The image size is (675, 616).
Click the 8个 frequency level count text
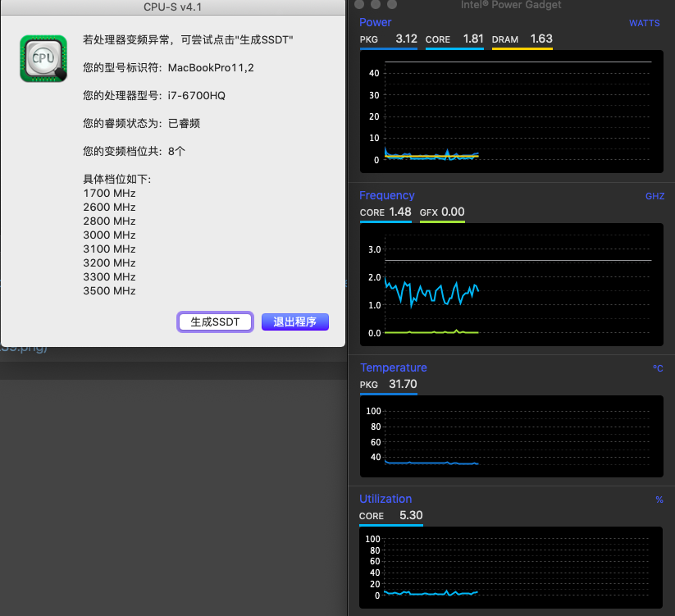point(176,152)
